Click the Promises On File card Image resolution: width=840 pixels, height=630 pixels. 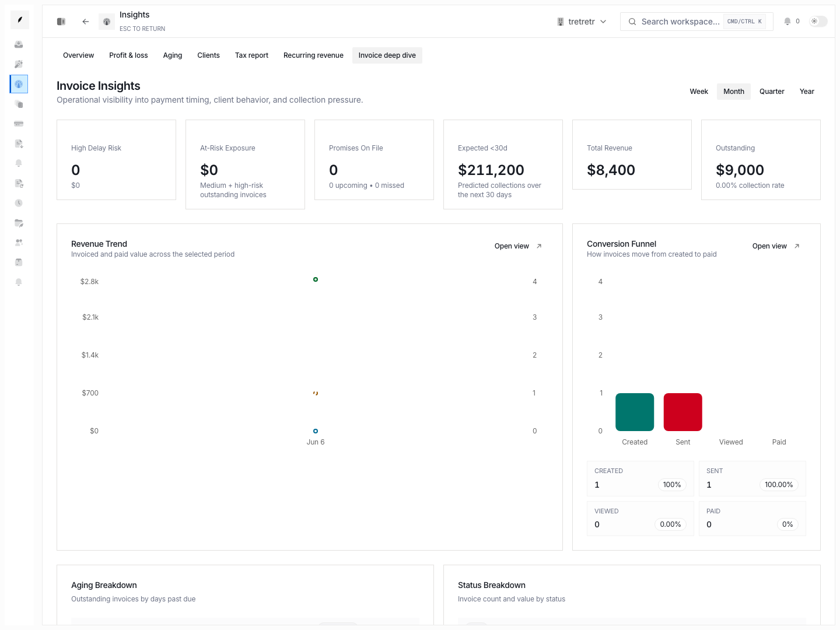point(374,160)
